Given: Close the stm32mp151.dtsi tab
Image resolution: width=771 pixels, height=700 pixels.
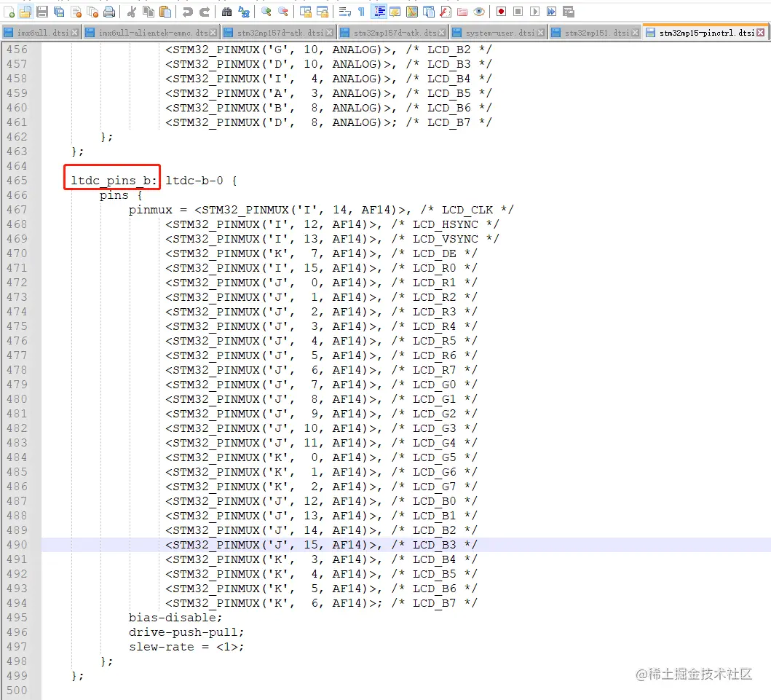Looking at the screenshot, I should click(636, 33).
